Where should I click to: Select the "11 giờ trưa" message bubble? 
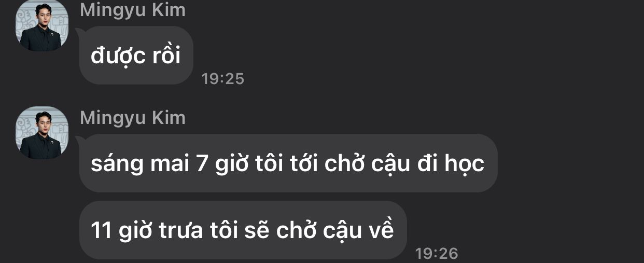coord(243,230)
